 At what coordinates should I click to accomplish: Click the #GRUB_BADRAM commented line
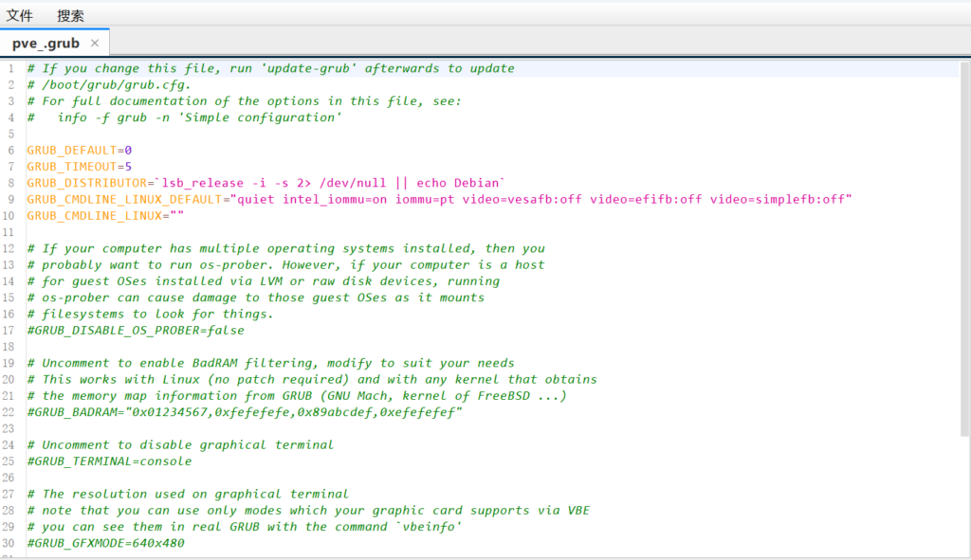click(245, 412)
